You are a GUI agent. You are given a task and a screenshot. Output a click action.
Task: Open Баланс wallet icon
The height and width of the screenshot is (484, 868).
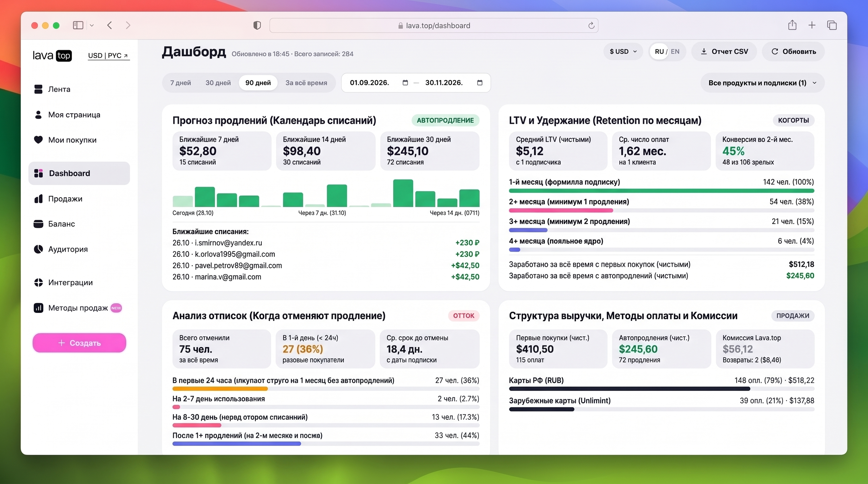38,224
